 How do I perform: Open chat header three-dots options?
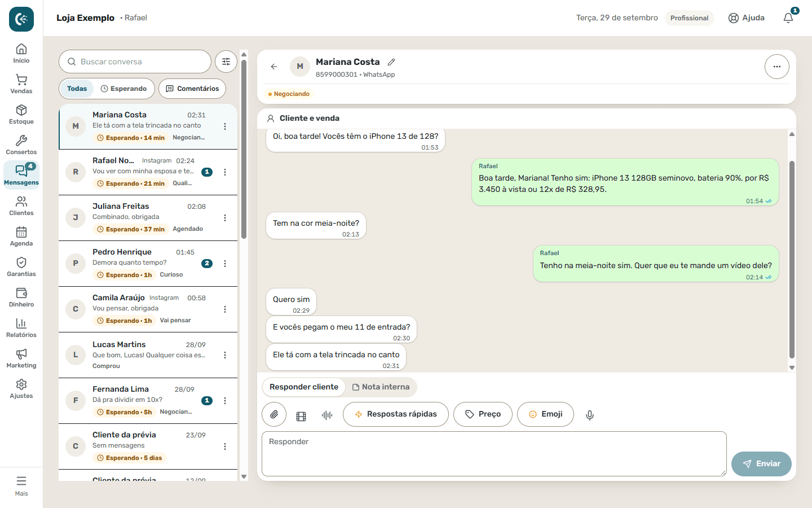777,67
